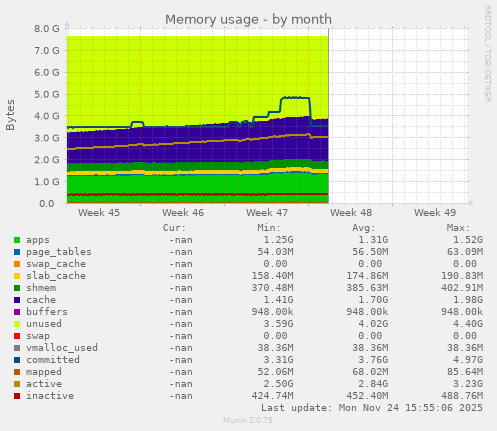
Task: Click the inactive dark red swatch
Action: click(17, 396)
